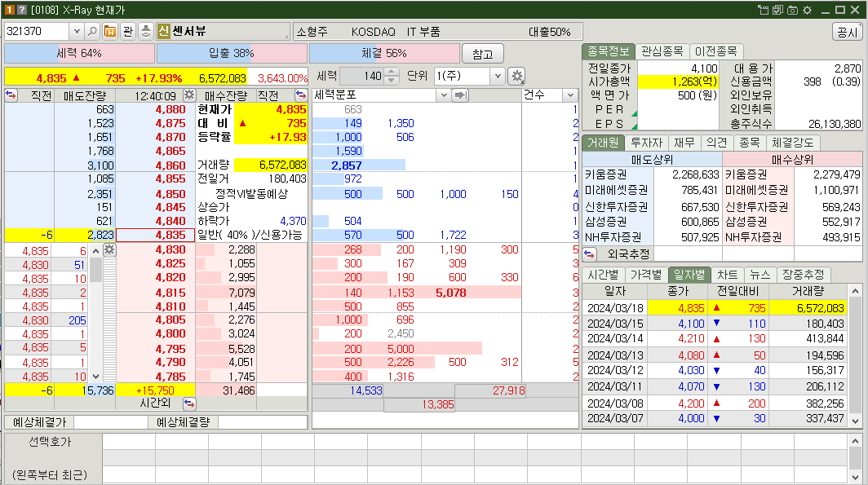Click the 입출 38% ratio bar
The height and width of the screenshot is (485, 868).
pyautogui.click(x=232, y=54)
